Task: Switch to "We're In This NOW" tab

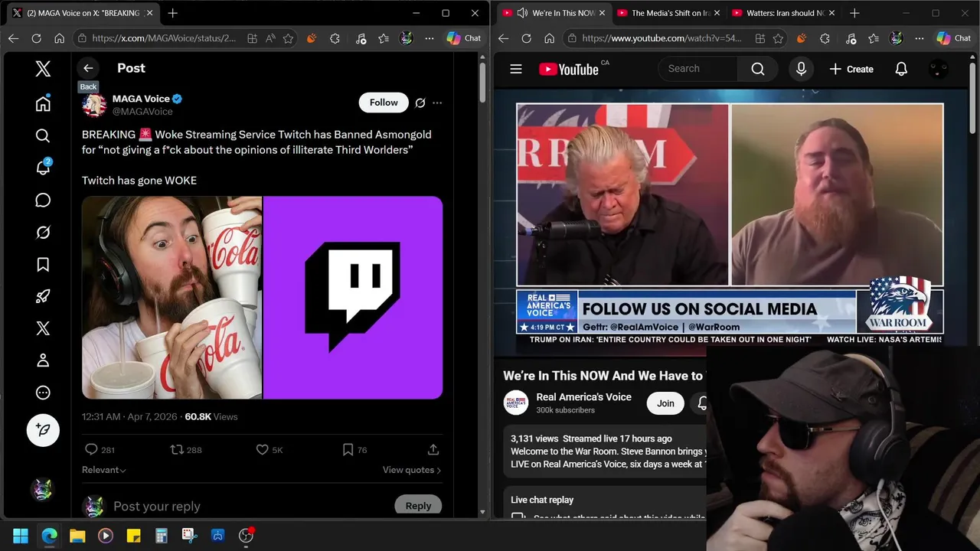Action: (x=554, y=13)
